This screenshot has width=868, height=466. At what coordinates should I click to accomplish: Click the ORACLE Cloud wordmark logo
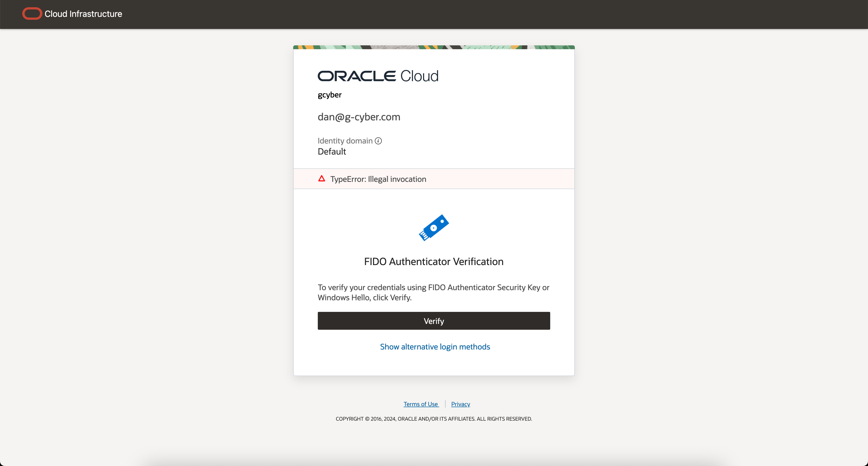378,76
